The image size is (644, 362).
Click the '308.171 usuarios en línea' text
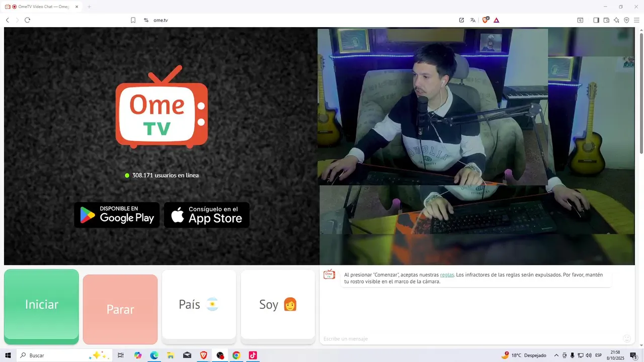click(165, 175)
